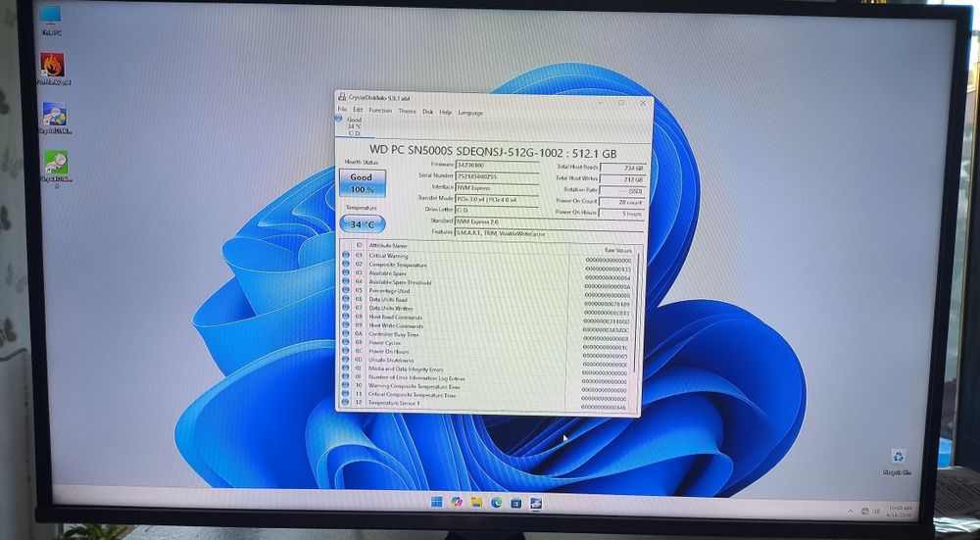The image size is (980, 540).
Task: Click the Rotation Rate (SSD) value
Action: (623, 191)
